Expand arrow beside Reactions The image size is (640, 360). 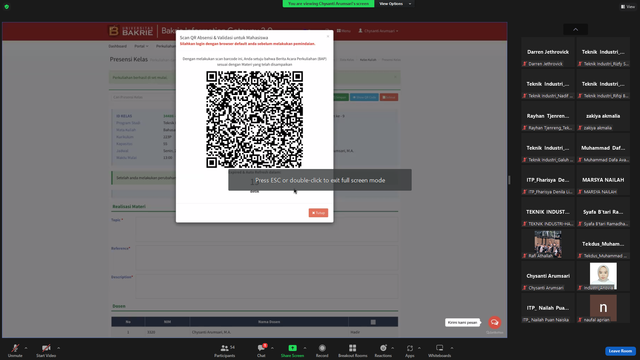(x=393, y=348)
